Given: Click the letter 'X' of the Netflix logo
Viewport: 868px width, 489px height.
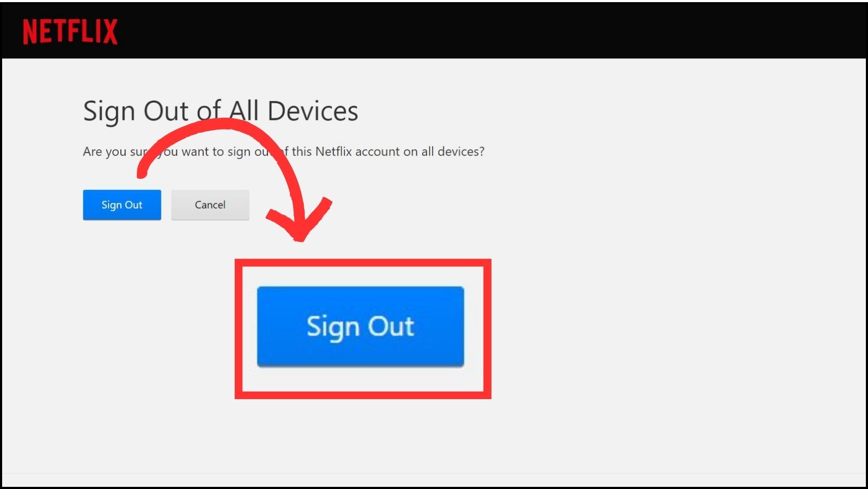Looking at the screenshot, I should point(110,32).
